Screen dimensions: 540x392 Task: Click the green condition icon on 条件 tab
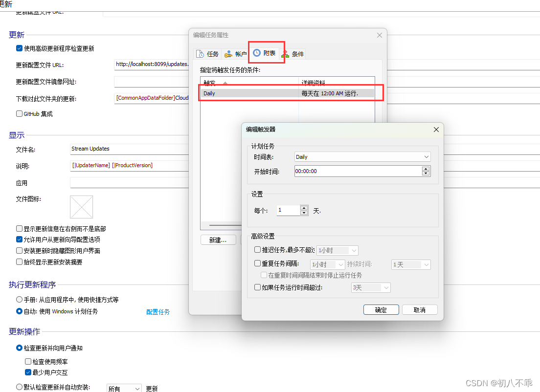[x=284, y=55]
